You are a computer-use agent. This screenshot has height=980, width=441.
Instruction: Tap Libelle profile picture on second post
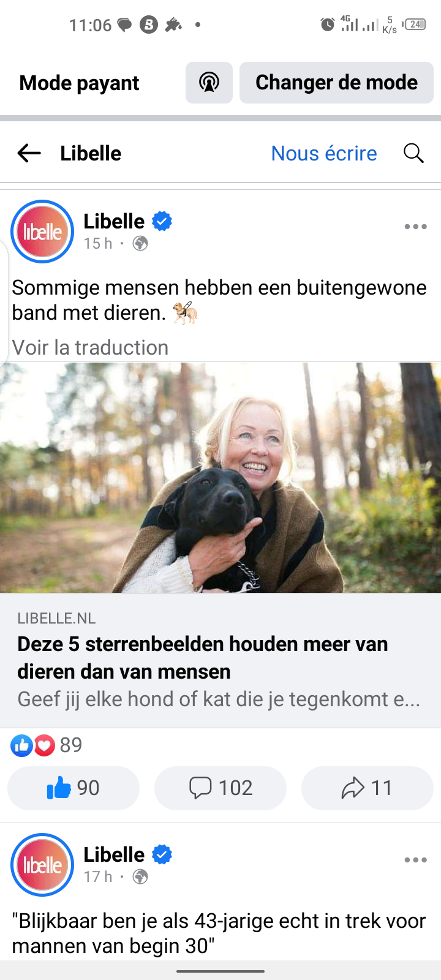(42, 865)
